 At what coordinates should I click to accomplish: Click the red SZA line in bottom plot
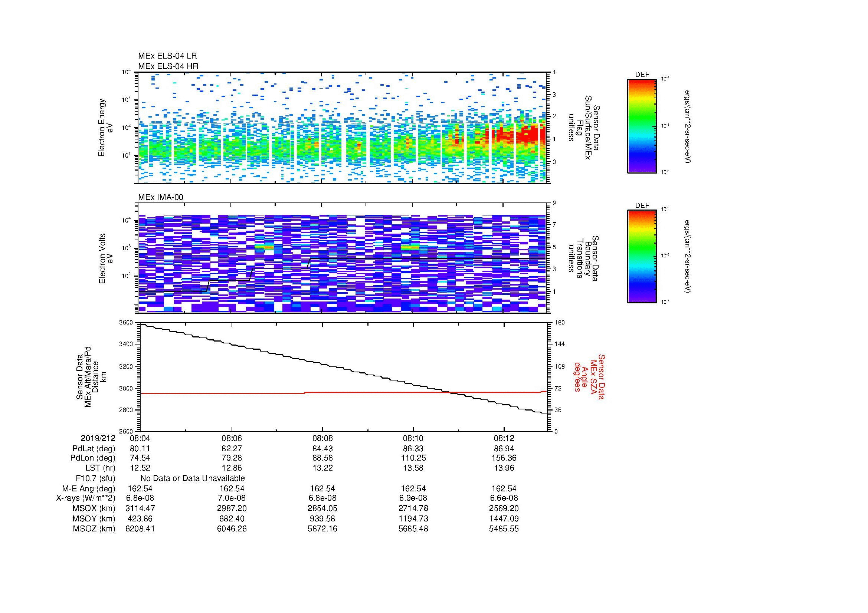pos(343,393)
